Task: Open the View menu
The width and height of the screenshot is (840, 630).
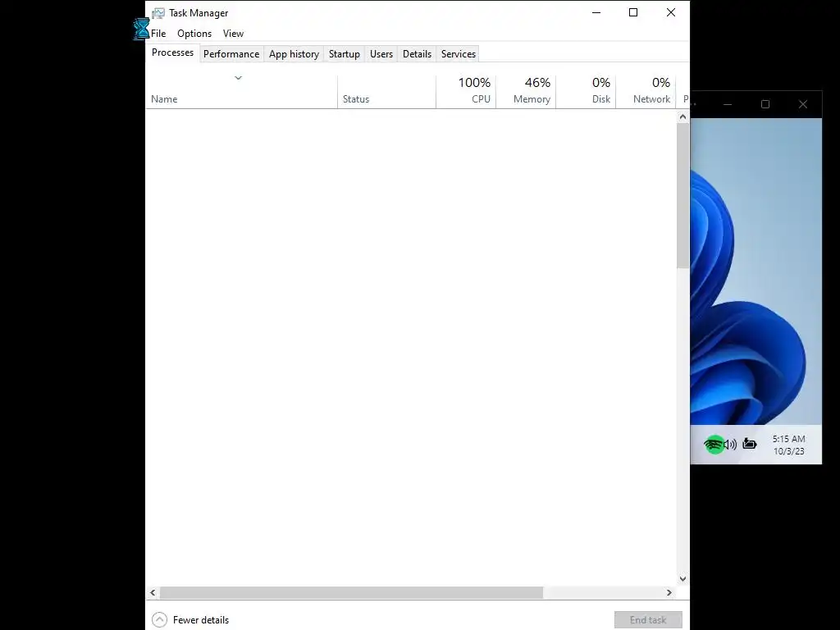Action: (x=233, y=33)
